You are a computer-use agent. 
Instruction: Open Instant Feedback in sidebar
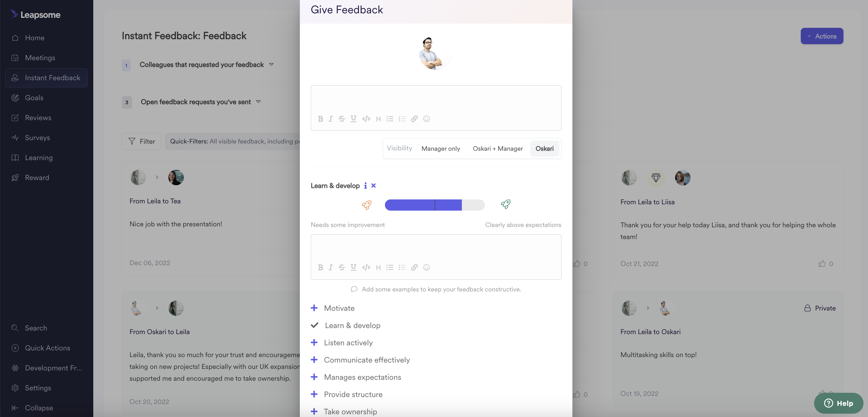coord(47,78)
